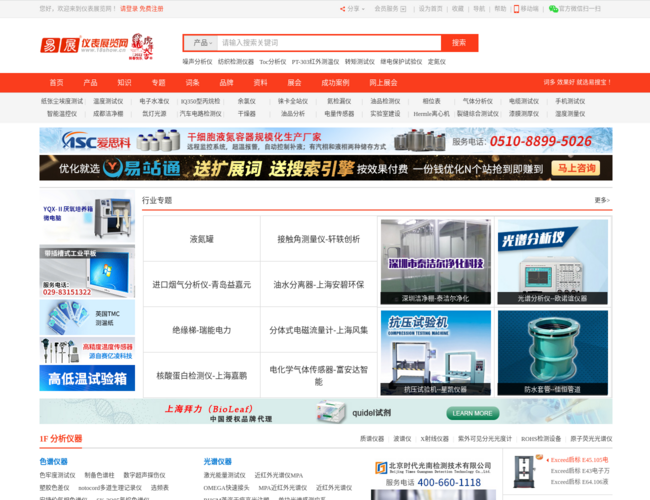
Task: Click 更多> in 行业专题 header
Action: coord(602,200)
